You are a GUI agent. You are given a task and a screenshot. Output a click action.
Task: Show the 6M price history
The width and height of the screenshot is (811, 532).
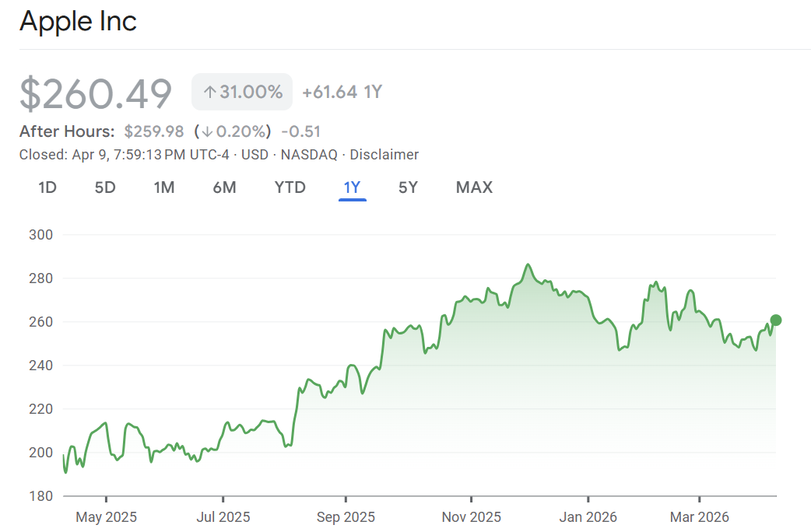tap(224, 187)
